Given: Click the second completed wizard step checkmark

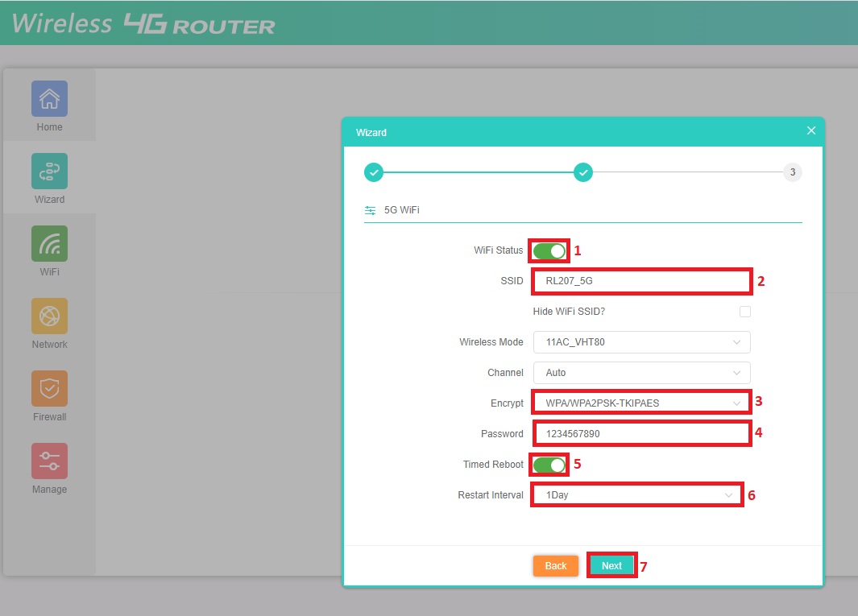Looking at the screenshot, I should point(583,172).
